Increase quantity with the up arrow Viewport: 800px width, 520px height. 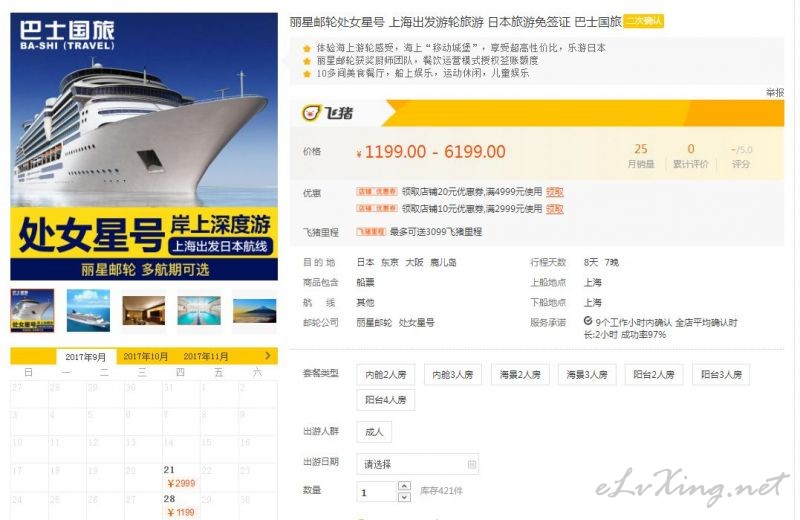[x=404, y=486]
